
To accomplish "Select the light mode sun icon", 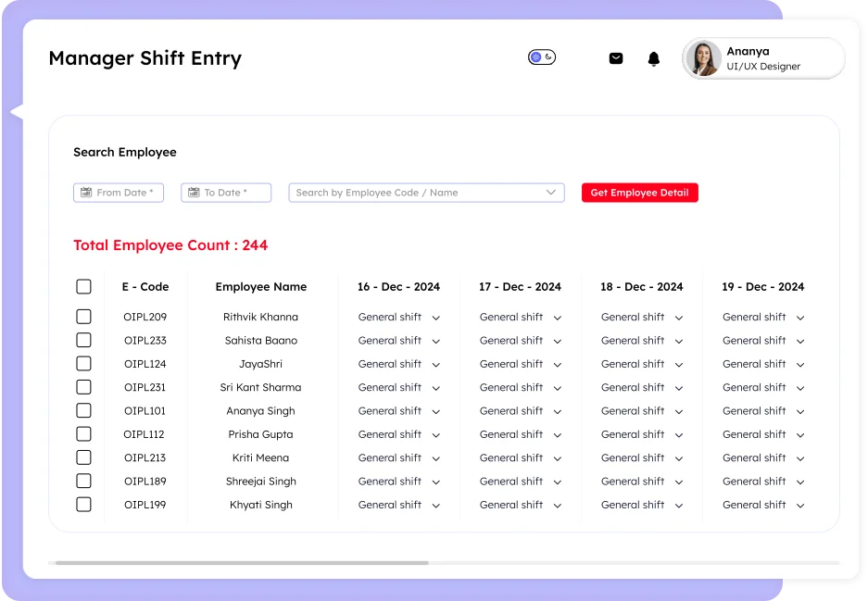I will pyautogui.click(x=535, y=56).
